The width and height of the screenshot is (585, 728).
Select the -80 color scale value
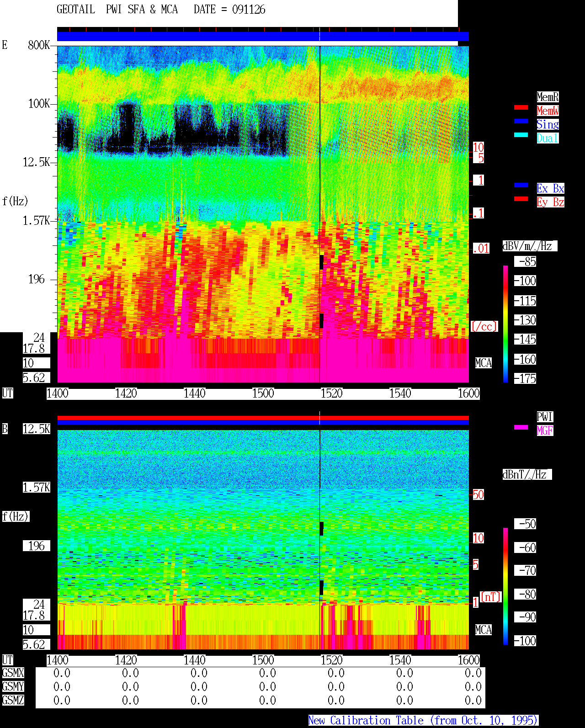coord(525,594)
